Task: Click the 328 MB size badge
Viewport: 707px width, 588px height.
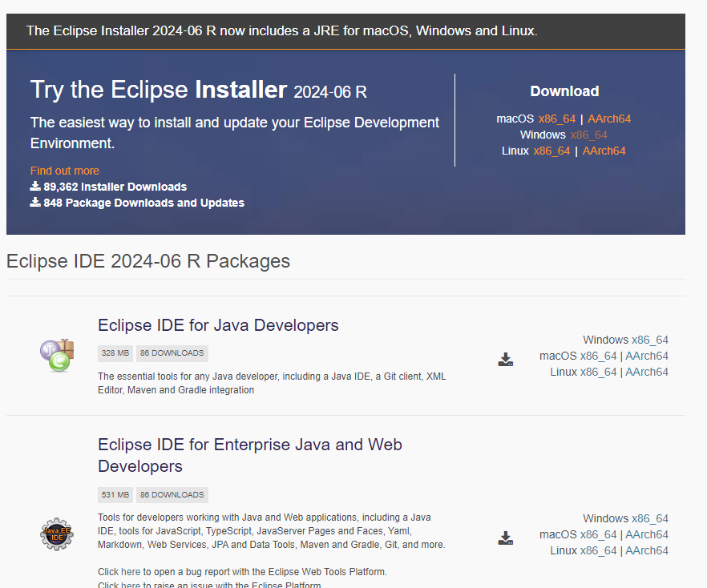Action: [115, 353]
